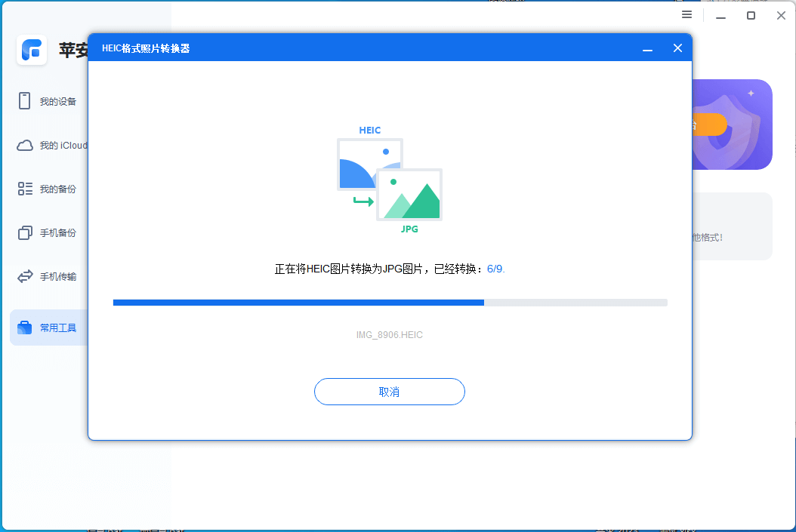This screenshot has width=796, height=532.
Task: Click the 我的备份 backup list icon
Action: click(x=23, y=189)
